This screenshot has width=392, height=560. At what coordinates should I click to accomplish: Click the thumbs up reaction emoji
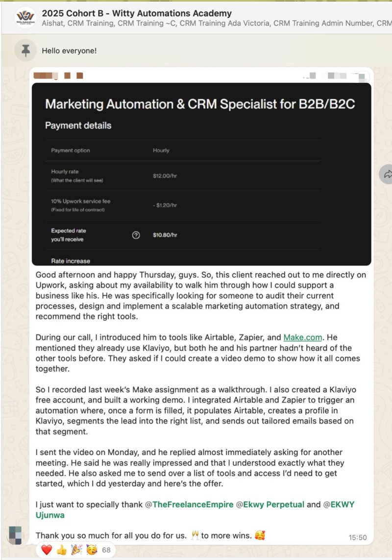pyautogui.click(x=61, y=550)
